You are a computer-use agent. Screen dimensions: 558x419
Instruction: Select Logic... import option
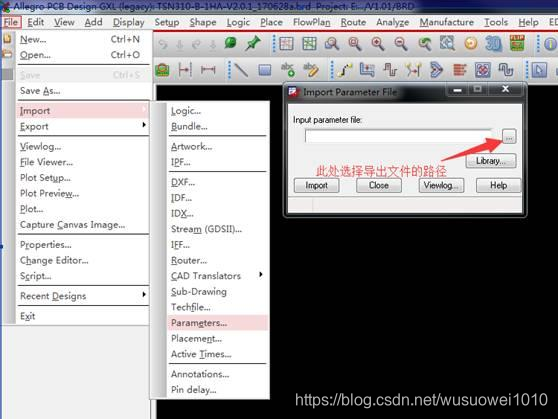pos(217,111)
